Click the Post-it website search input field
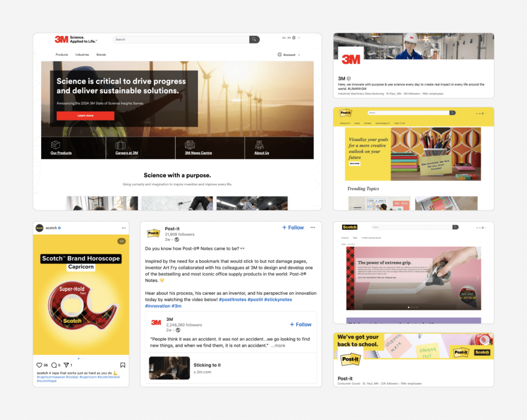 [x=409, y=113]
